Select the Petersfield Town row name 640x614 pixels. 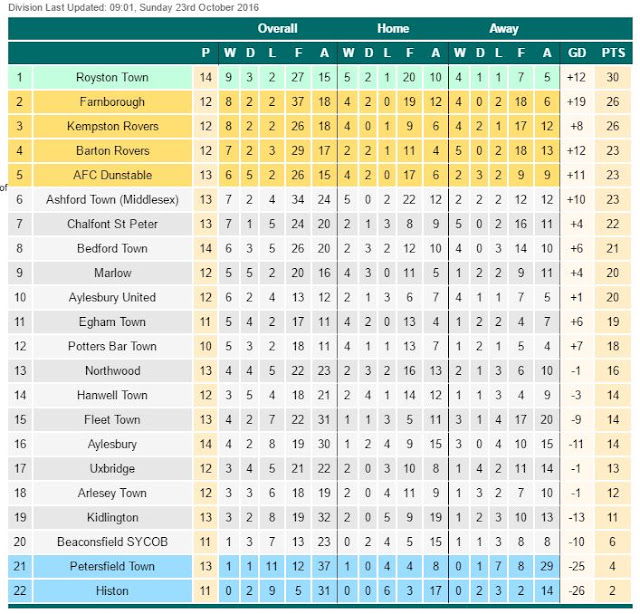[x=112, y=566]
